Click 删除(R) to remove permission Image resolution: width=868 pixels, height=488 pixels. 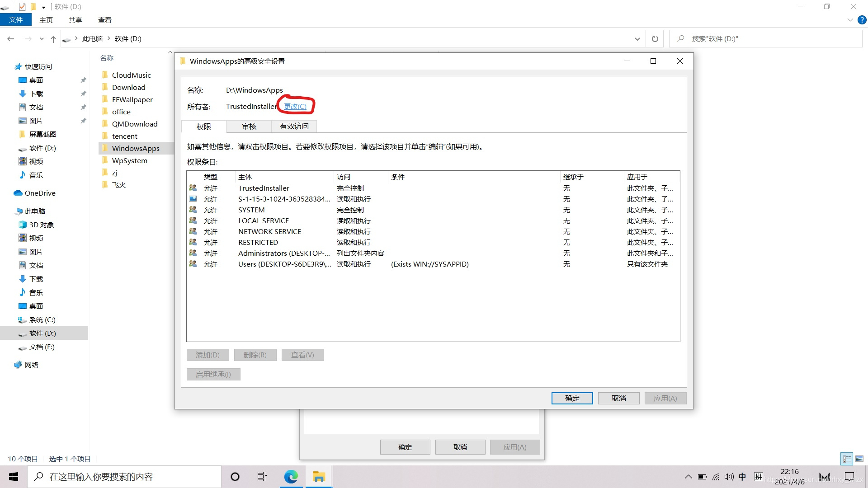[254, 355]
